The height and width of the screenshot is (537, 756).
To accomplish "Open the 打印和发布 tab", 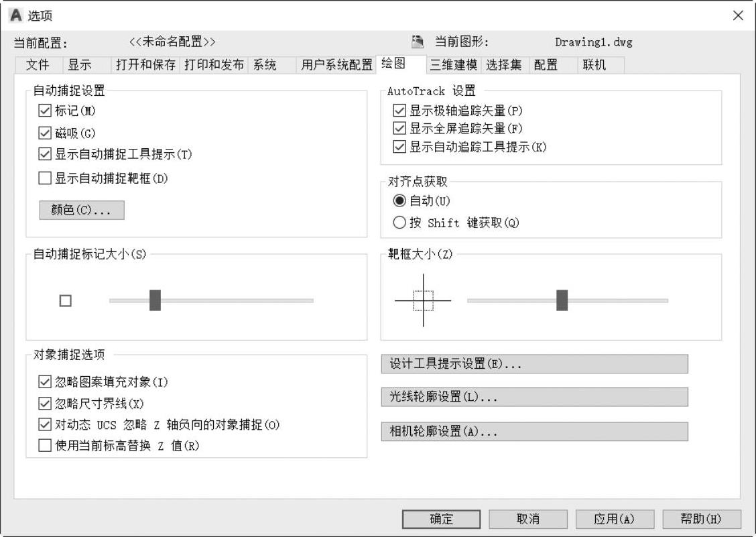I will pyautogui.click(x=214, y=64).
